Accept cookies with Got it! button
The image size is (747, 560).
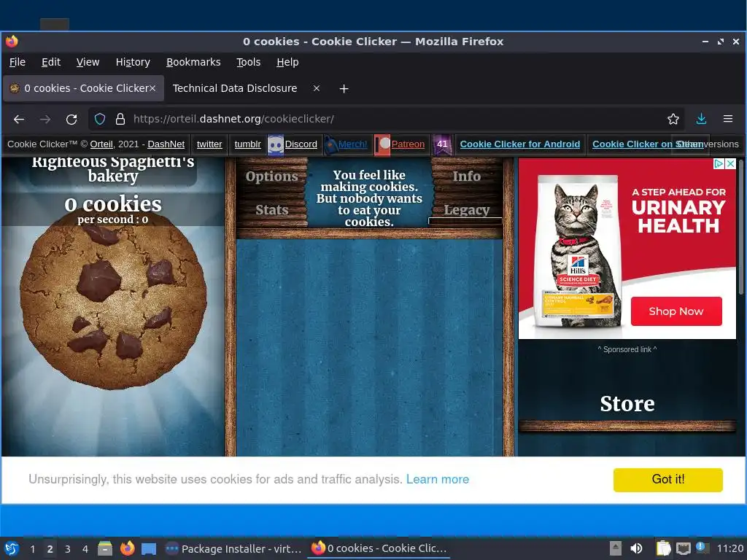668,480
